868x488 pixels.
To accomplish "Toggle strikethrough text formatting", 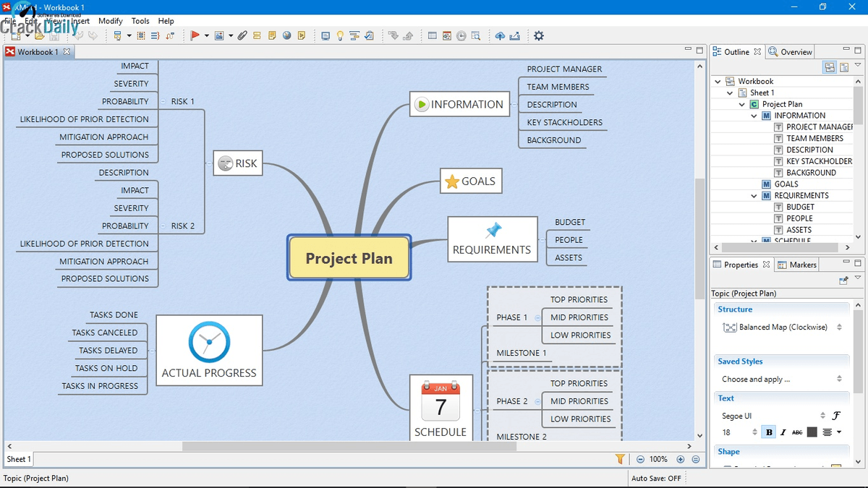I will click(x=797, y=432).
